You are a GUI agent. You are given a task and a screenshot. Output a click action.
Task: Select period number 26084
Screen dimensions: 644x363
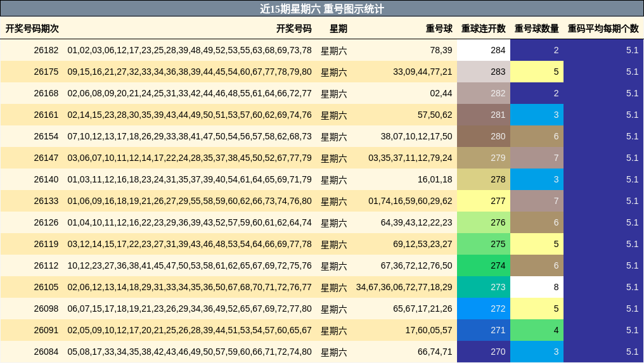(46, 352)
